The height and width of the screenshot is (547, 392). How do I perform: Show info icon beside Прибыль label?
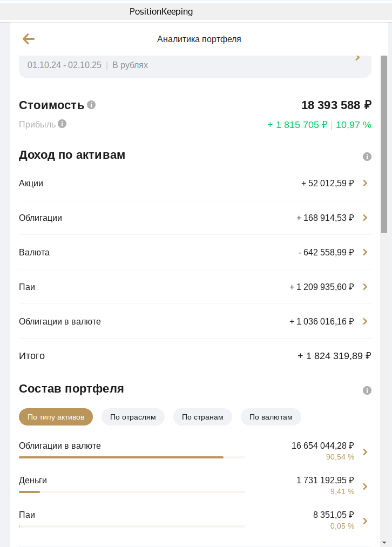(62, 124)
